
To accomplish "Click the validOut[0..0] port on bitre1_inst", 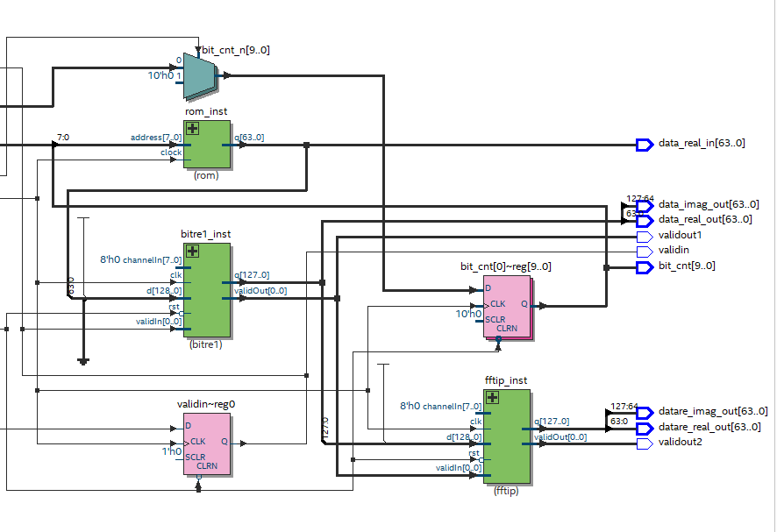I will 260,291.
